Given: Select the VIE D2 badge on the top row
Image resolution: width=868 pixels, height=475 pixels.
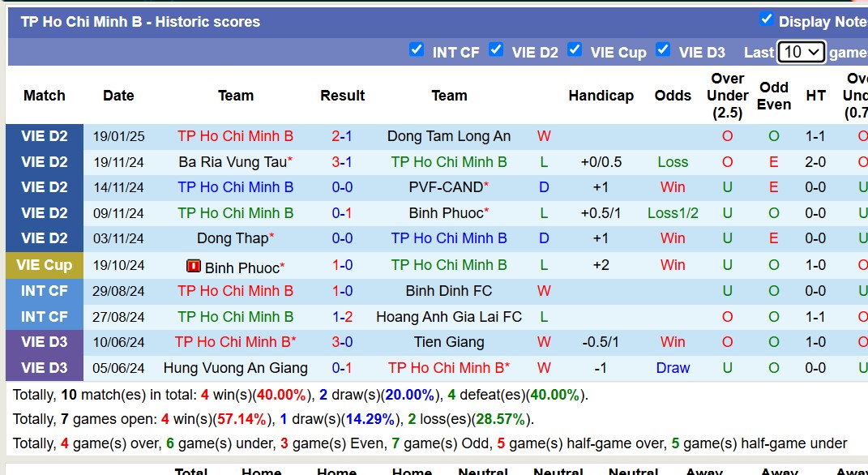Looking at the screenshot, I should point(44,135).
